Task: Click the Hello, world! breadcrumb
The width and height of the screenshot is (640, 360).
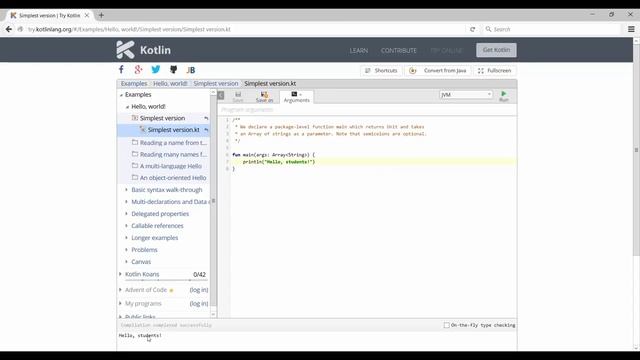Action: 170,83
